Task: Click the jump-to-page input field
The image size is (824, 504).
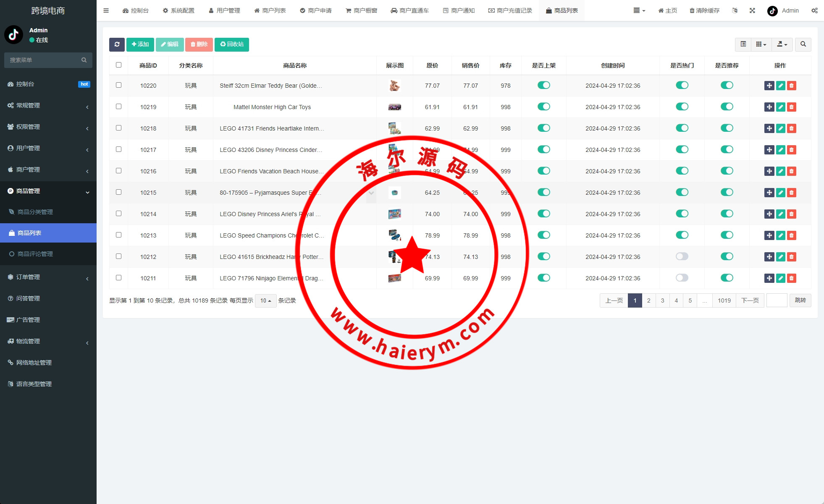Action: [777, 300]
